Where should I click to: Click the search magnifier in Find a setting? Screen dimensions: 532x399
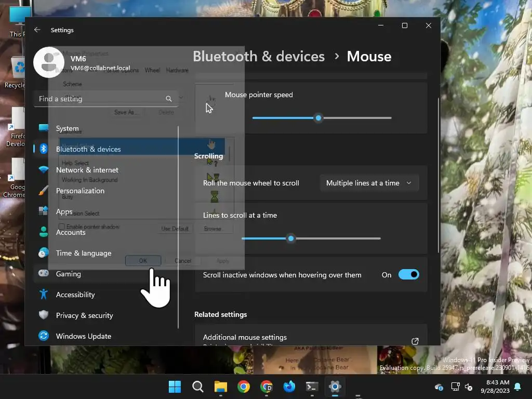pyautogui.click(x=169, y=99)
